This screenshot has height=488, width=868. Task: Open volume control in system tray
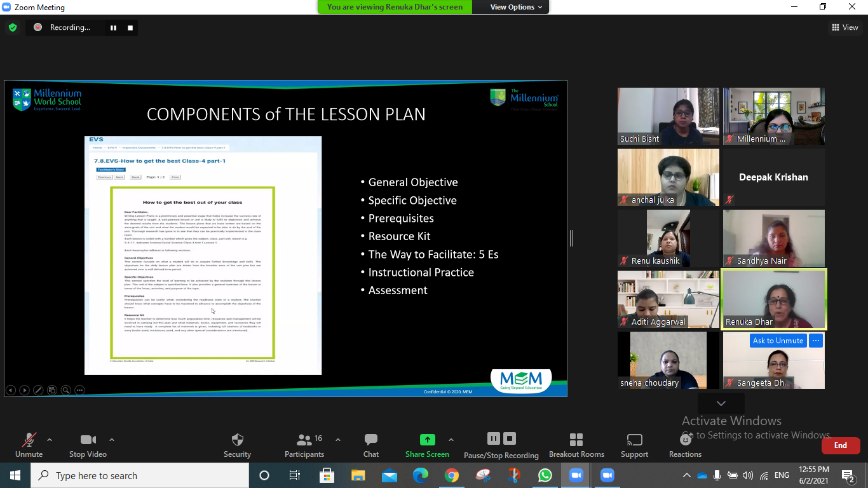pos(748,475)
